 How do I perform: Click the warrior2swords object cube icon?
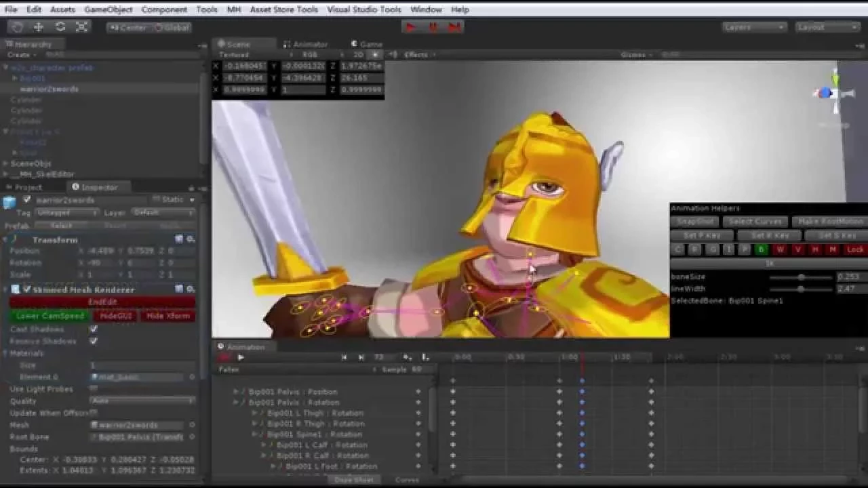(x=9, y=202)
